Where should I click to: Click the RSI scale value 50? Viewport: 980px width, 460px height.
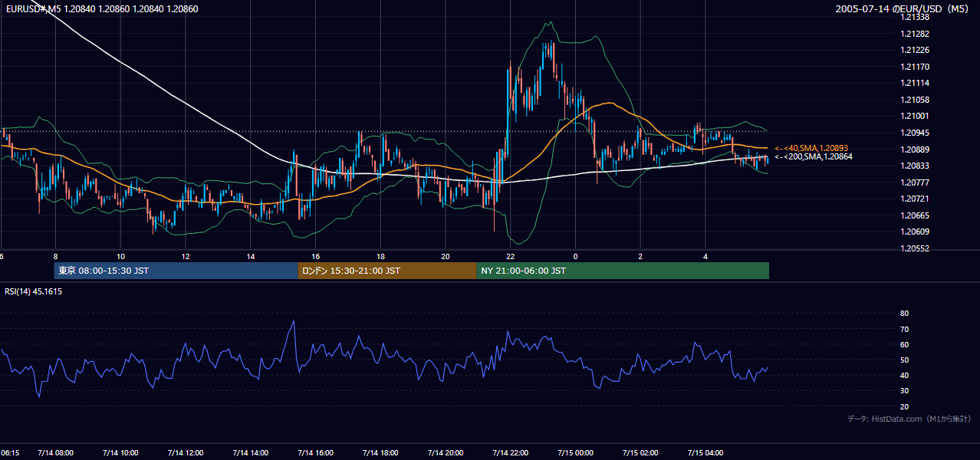point(904,360)
